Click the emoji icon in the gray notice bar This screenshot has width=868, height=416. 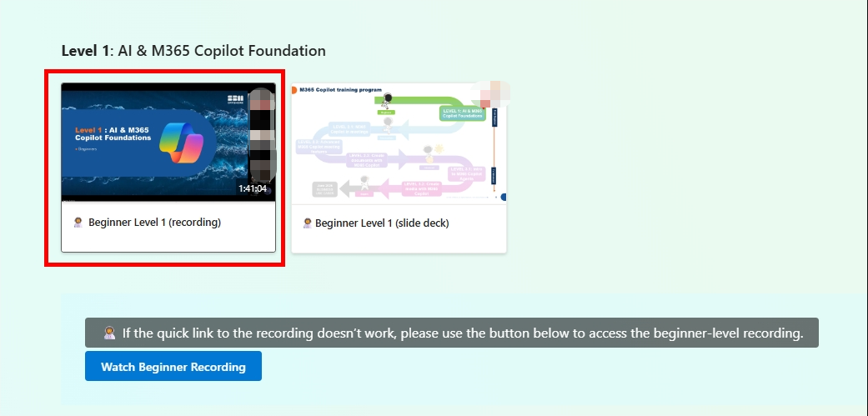[x=109, y=333]
